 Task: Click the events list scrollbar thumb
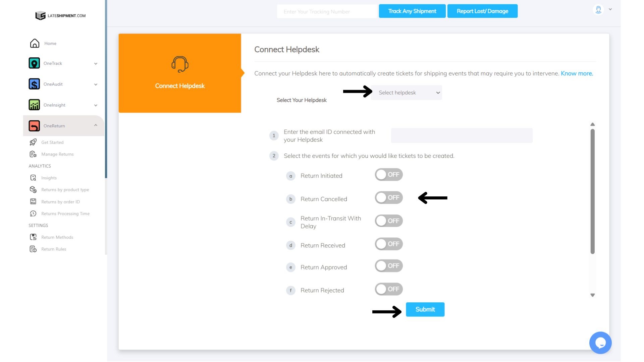(592, 191)
